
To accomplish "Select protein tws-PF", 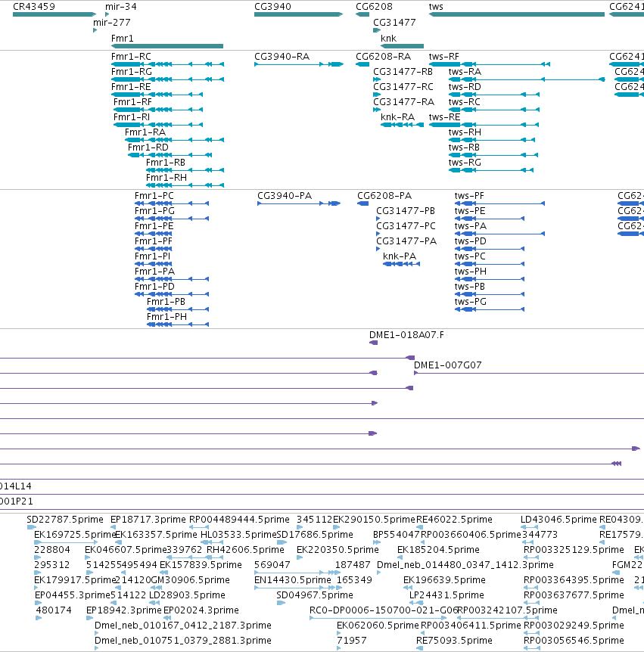I will [499, 203].
